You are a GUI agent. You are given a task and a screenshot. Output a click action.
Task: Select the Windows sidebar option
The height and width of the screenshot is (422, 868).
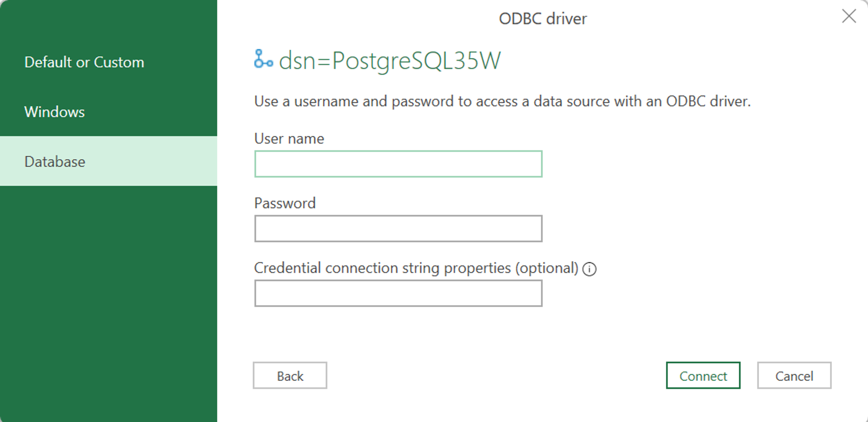point(54,112)
